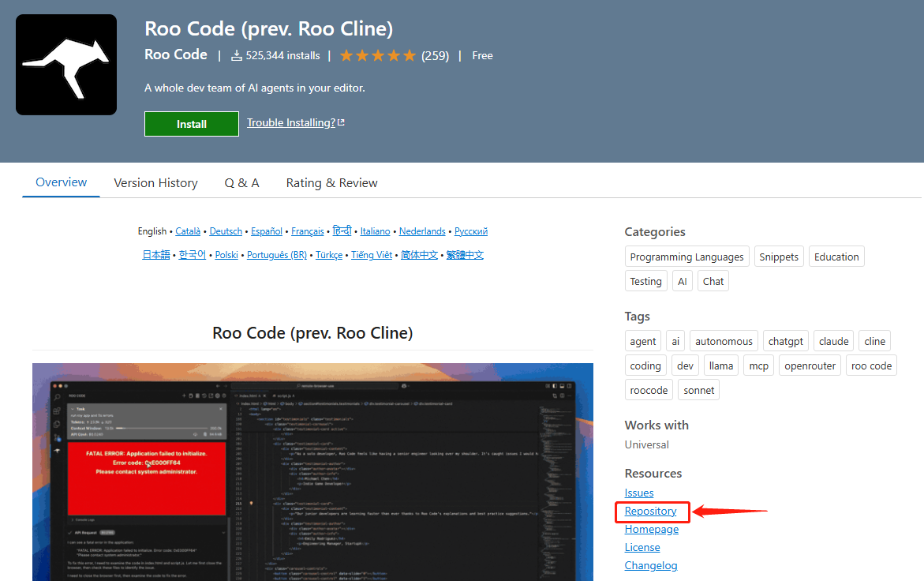Screen dimensions: 924x581
Task: Click the chatgpt tag
Action: (785, 341)
